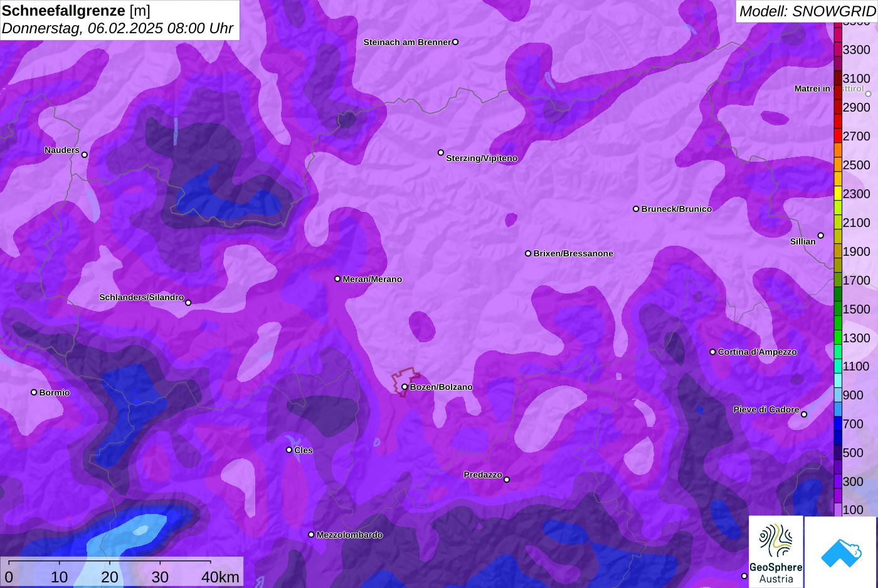
Task: Click the Modell: SNOWGRID label
Action: coord(807,11)
